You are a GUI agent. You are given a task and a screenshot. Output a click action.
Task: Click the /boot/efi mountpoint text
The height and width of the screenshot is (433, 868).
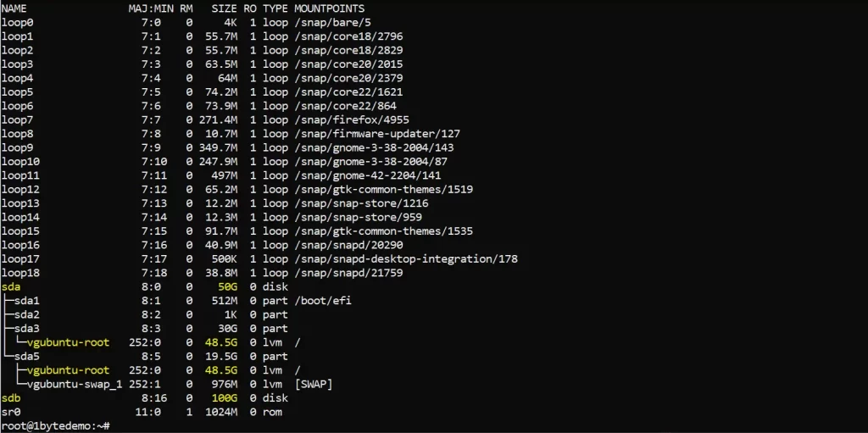(x=323, y=301)
